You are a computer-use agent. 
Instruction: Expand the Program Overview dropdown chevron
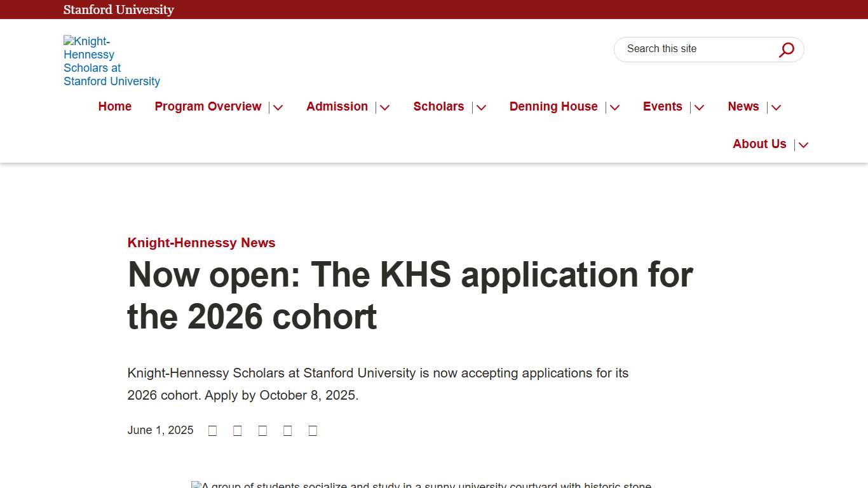coord(278,107)
